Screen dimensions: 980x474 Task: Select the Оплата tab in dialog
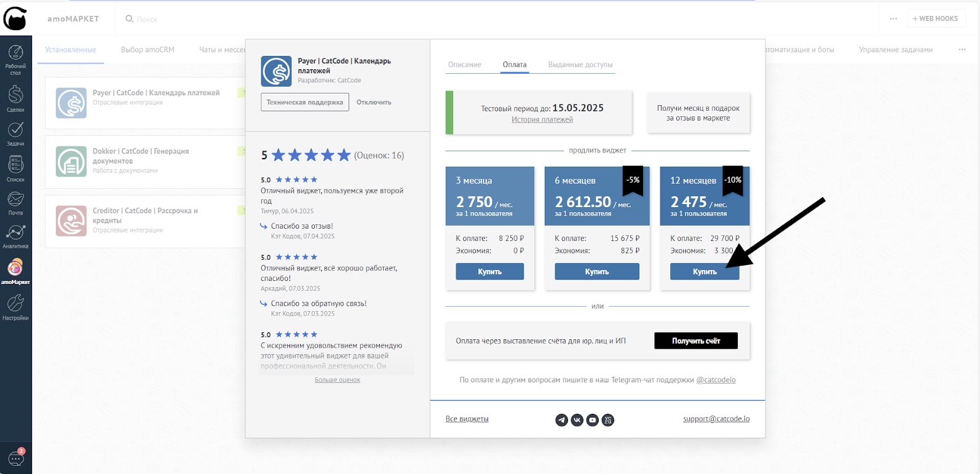click(x=515, y=65)
